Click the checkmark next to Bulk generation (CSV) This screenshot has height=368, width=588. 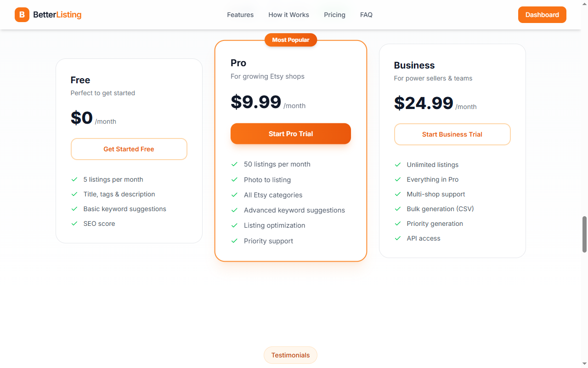397,209
